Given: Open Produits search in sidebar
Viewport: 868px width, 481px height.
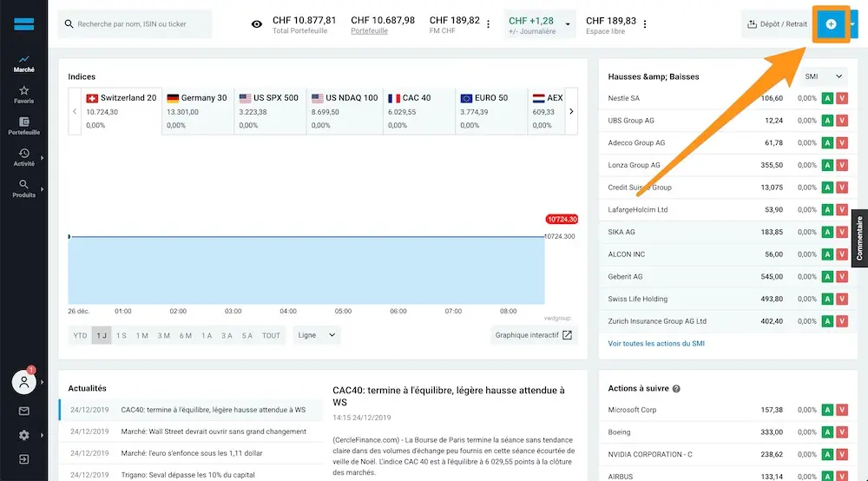Looking at the screenshot, I should (23, 188).
